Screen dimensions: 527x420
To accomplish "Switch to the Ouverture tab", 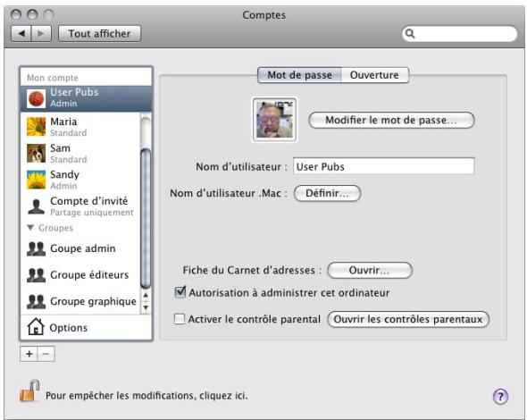I will (375, 75).
